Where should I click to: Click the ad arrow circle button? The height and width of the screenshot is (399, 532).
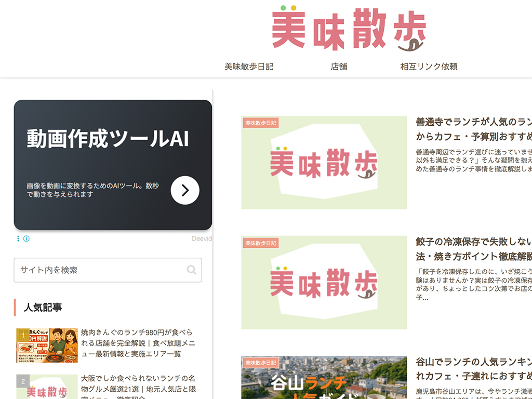(x=185, y=190)
